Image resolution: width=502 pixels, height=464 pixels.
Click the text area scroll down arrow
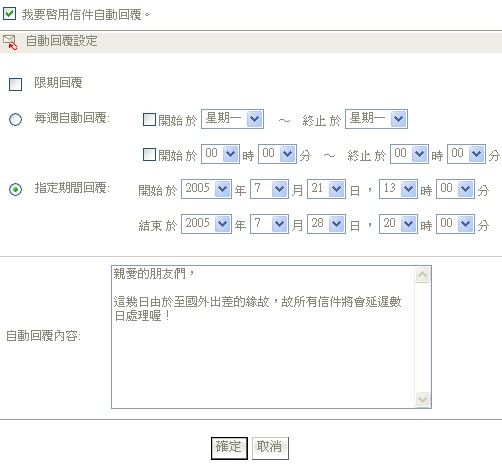(423, 399)
